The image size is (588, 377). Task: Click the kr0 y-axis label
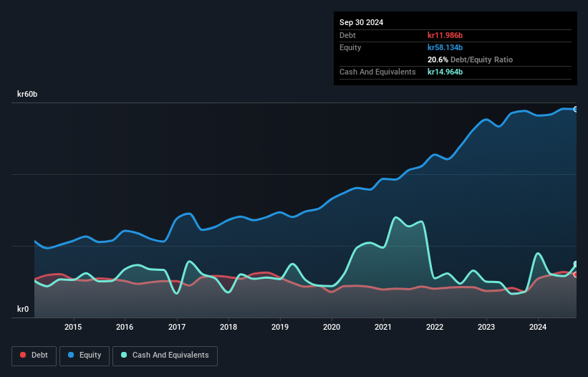click(23, 309)
